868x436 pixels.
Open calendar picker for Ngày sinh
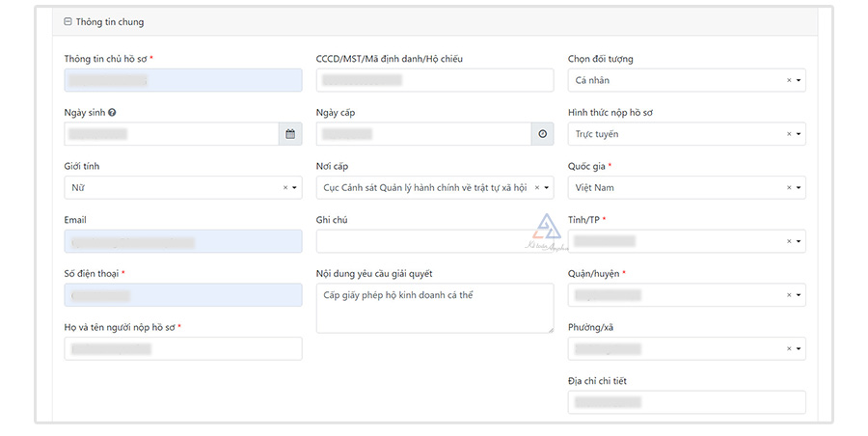click(290, 134)
